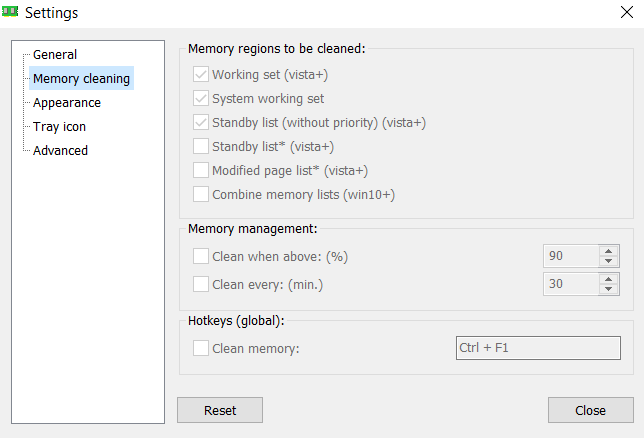Select Memory cleaning in the sidebar
The width and height of the screenshot is (644, 438).
tap(81, 79)
